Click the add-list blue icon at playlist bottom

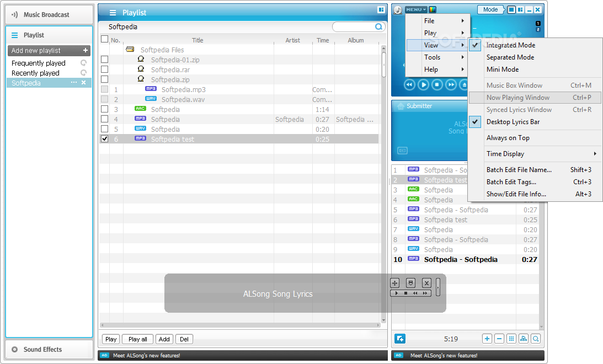click(x=400, y=339)
